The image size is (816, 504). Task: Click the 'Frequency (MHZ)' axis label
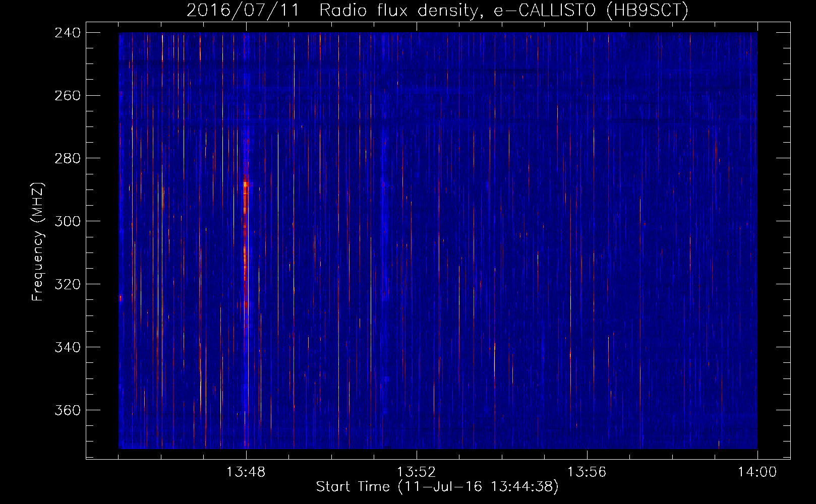[38, 241]
